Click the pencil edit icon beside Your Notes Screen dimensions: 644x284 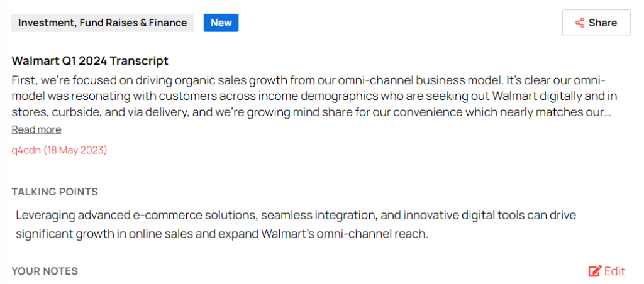[x=595, y=271]
